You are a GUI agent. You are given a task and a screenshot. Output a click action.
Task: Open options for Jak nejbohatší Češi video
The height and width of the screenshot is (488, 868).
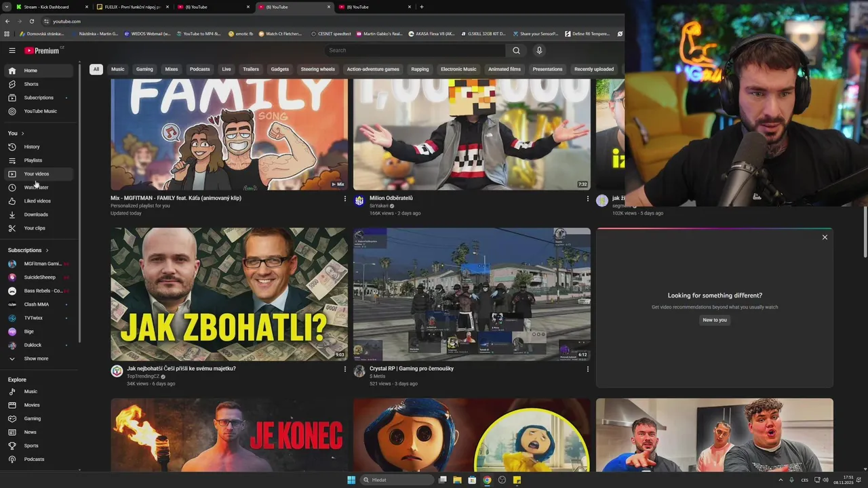click(344, 369)
